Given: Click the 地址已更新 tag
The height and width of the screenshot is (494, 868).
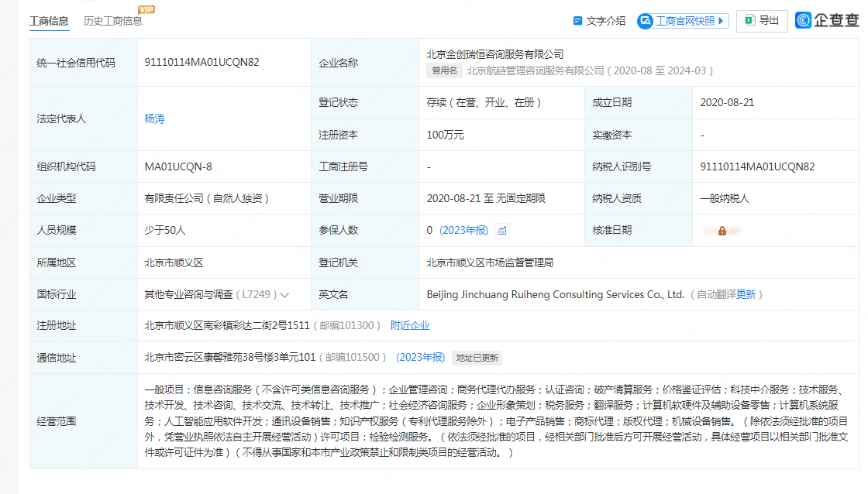Looking at the screenshot, I should [477, 358].
